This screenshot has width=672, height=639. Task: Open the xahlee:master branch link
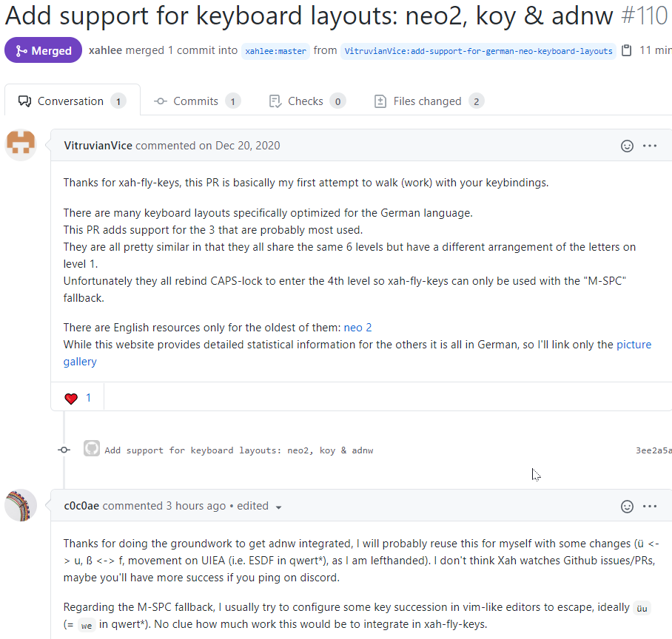click(x=275, y=51)
